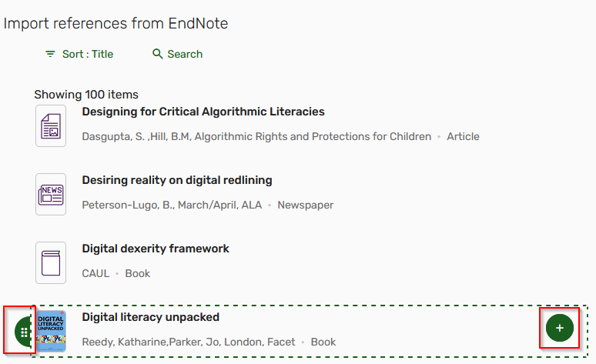
Task: Open Digital literacy unpacked title
Action: pos(150,317)
